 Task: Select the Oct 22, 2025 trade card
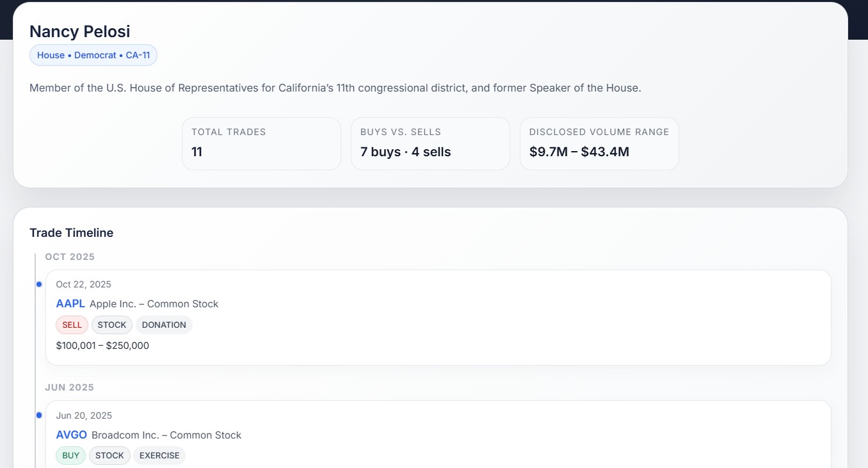coord(438,317)
